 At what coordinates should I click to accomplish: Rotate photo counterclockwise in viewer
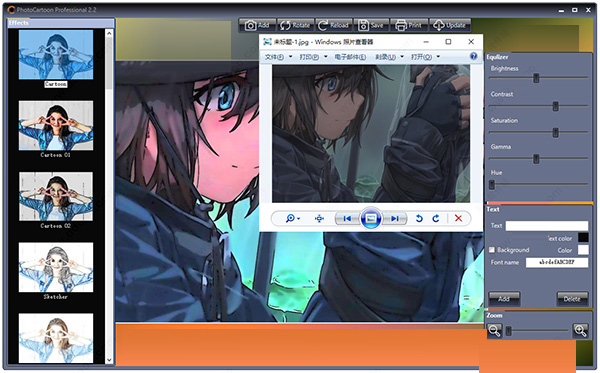click(419, 218)
